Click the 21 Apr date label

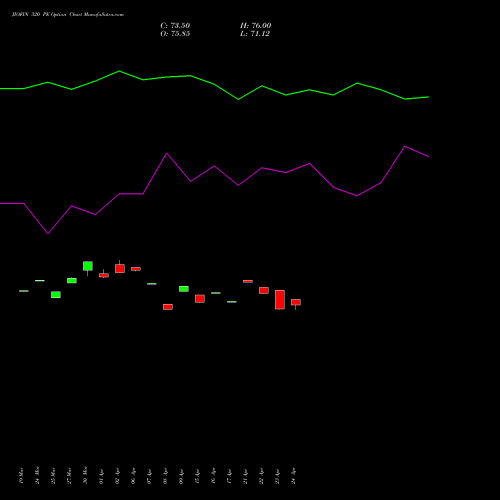[x=245, y=477]
